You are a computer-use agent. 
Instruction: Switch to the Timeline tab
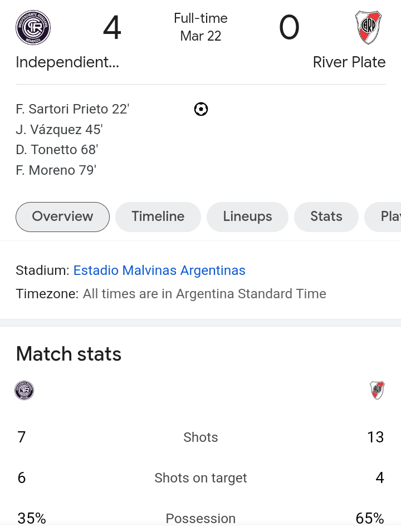158,216
